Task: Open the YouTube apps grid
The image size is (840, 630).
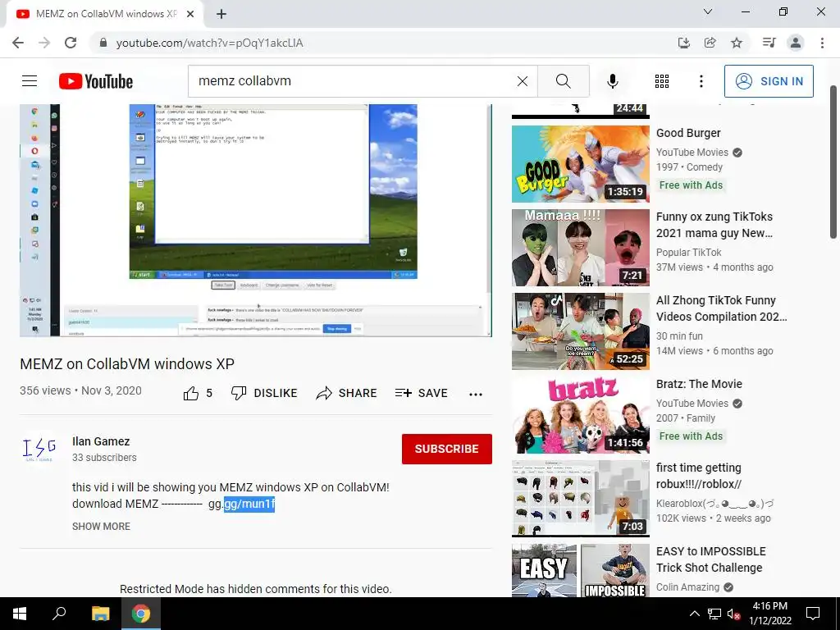Action: click(x=662, y=81)
